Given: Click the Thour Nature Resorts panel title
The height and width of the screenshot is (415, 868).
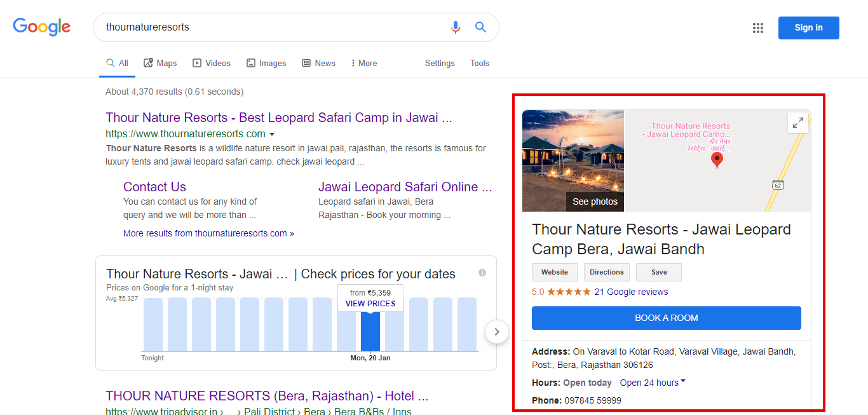Looking at the screenshot, I should (x=661, y=239).
